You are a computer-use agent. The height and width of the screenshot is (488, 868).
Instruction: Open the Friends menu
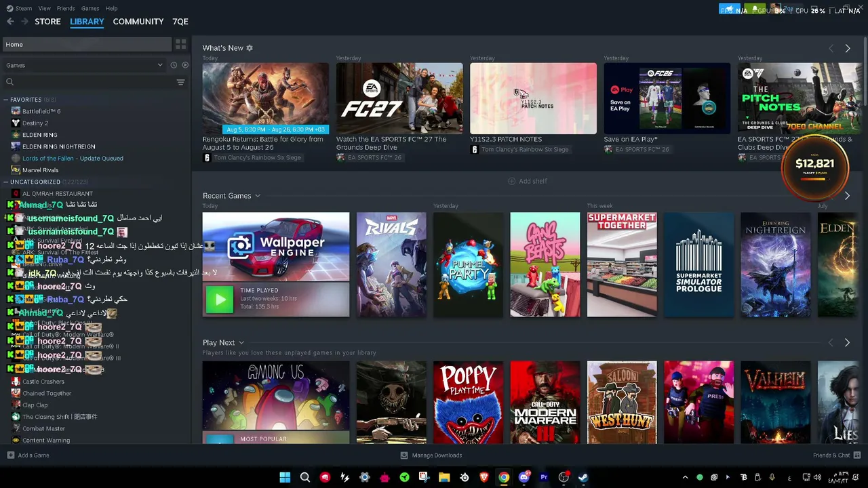click(x=66, y=8)
